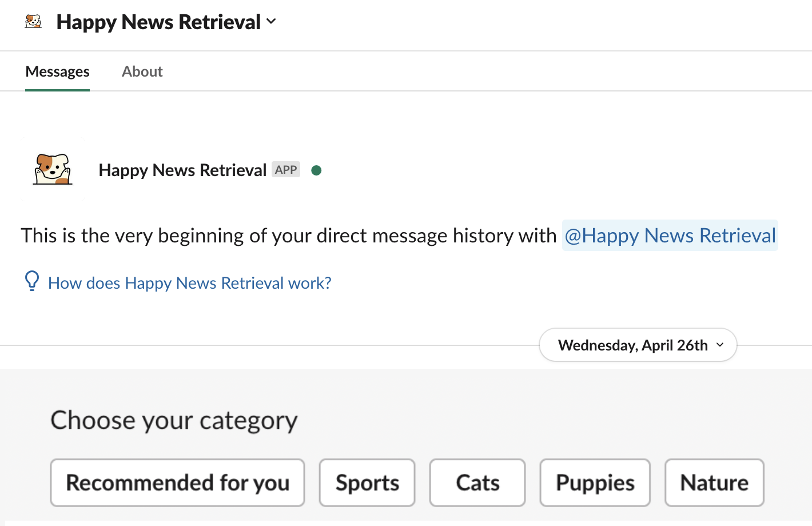Open How does Happy News Retrieval work link
Viewport: 812px width, 526px height.
[189, 283]
